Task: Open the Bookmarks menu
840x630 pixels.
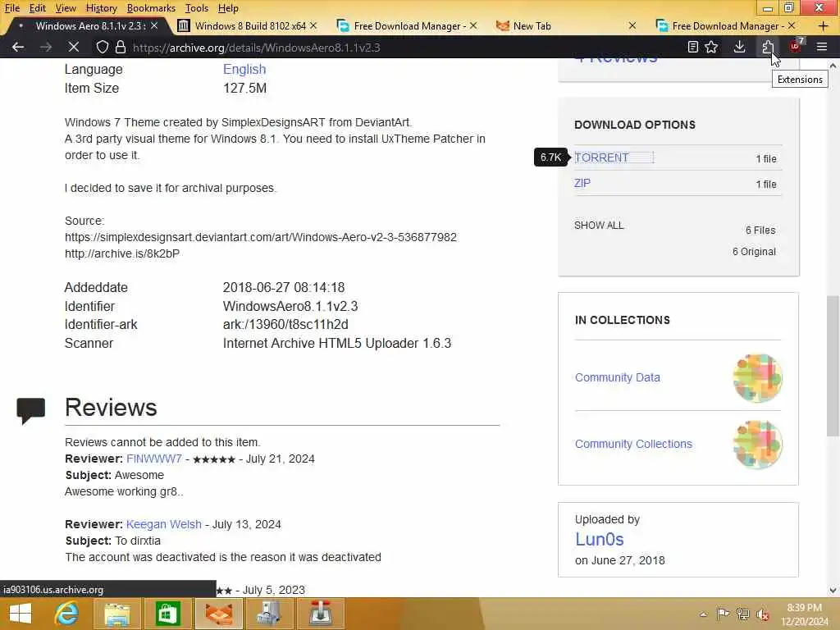Action: pos(151,8)
